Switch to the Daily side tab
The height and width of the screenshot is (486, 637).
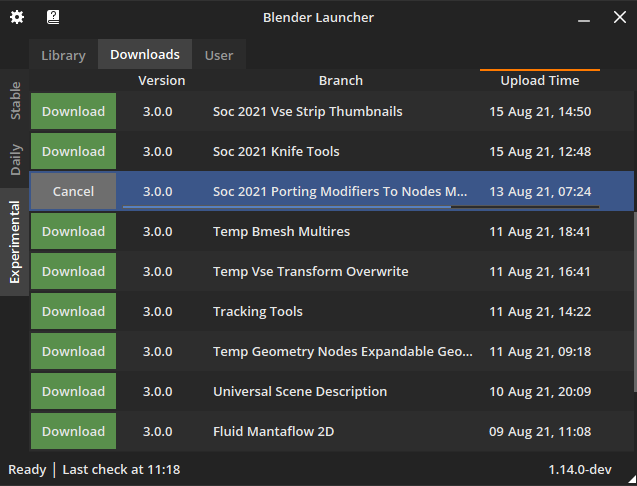pyautogui.click(x=15, y=159)
